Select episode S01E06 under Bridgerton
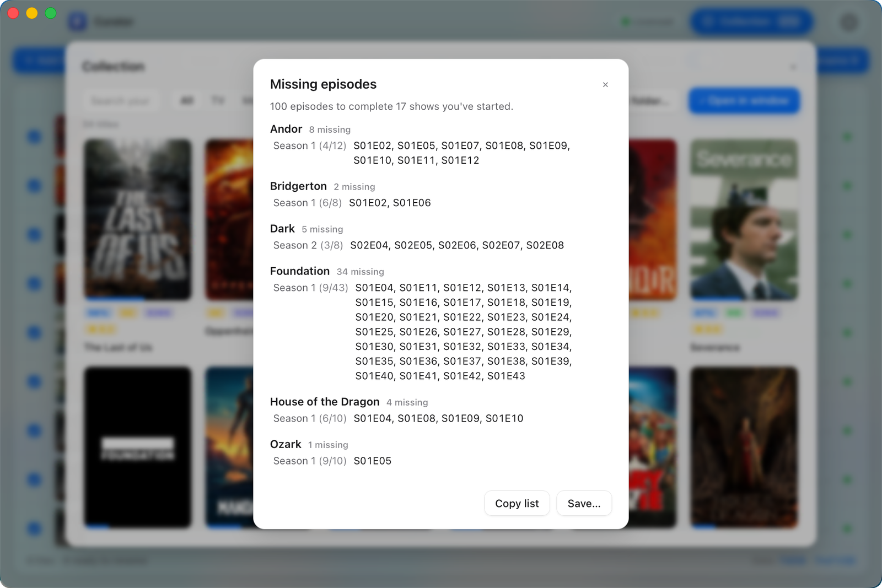The image size is (882, 588). point(412,203)
